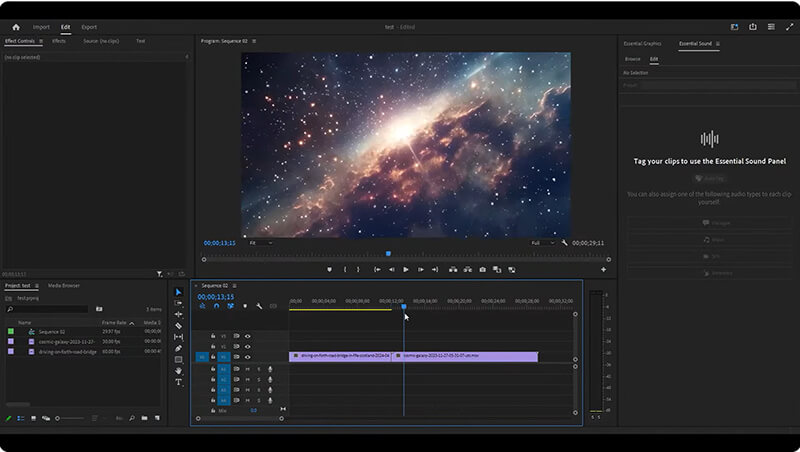Switch to the Export tab
The image size is (800, 452).
pos(89,27)
